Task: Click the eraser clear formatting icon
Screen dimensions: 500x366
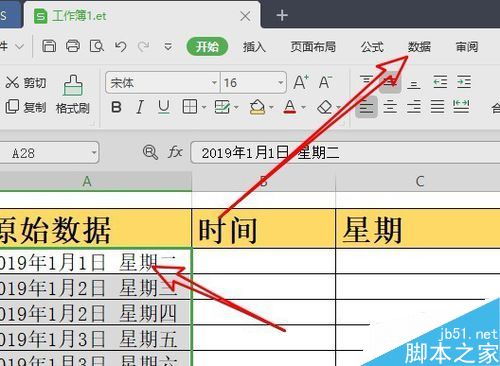Action: (325, 107)
